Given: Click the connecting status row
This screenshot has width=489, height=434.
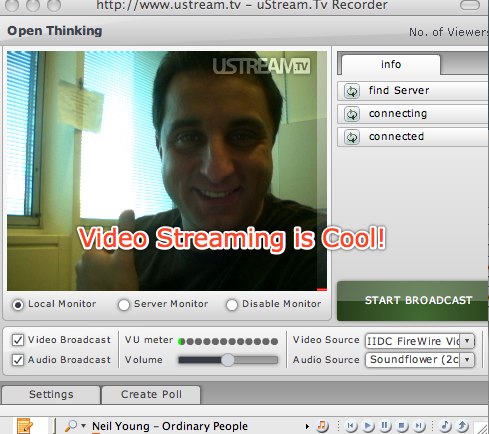Looking at the screenshot, I should click(413, 114).
